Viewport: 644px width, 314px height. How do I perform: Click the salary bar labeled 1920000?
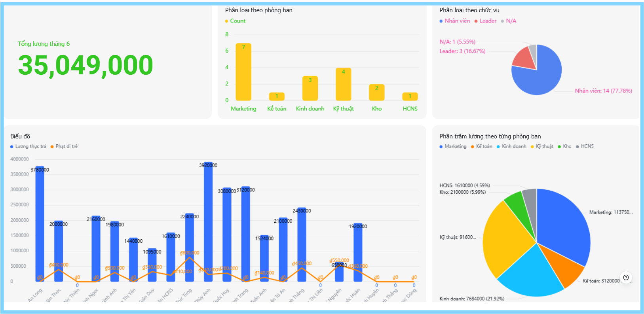358,252
